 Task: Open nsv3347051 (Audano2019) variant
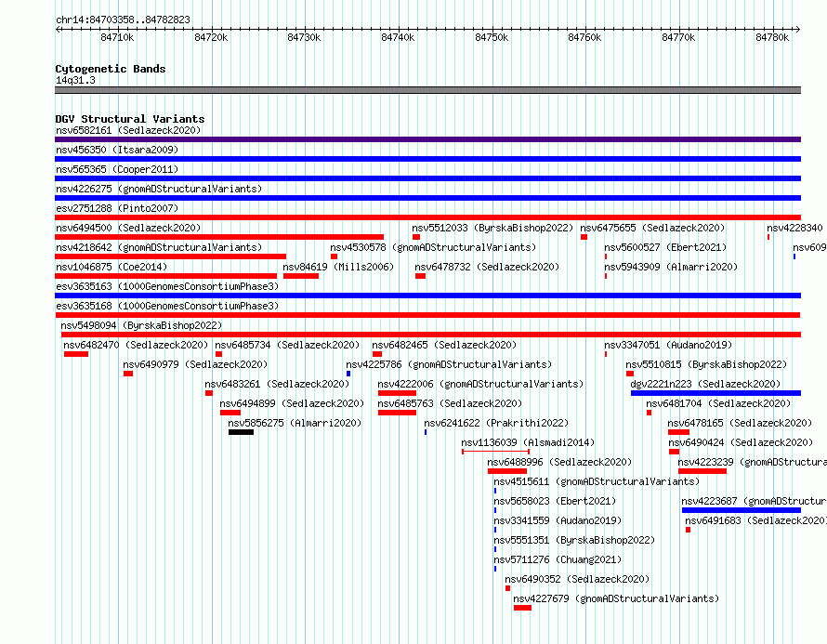coord(668,345)
